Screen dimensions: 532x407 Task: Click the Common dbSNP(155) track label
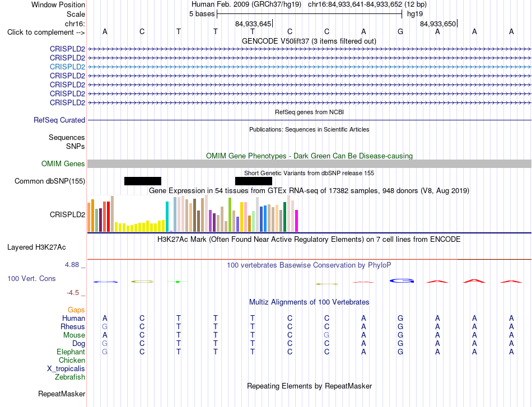49,181
